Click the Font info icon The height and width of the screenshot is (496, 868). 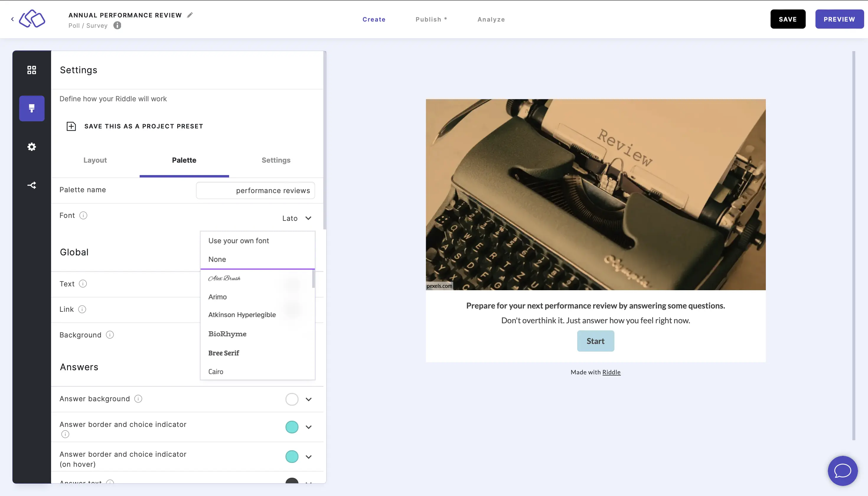(x=83, y=215)
